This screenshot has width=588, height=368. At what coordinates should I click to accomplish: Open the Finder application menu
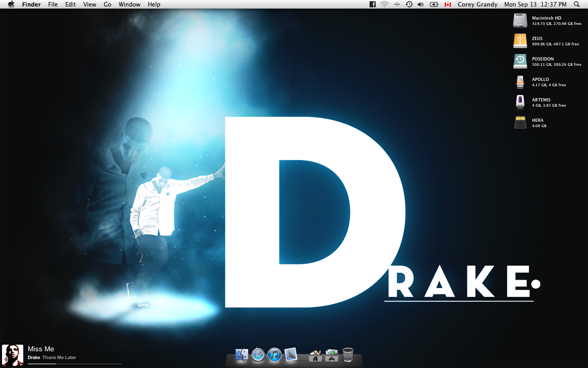pyautogui.click(x=31, y=4)
